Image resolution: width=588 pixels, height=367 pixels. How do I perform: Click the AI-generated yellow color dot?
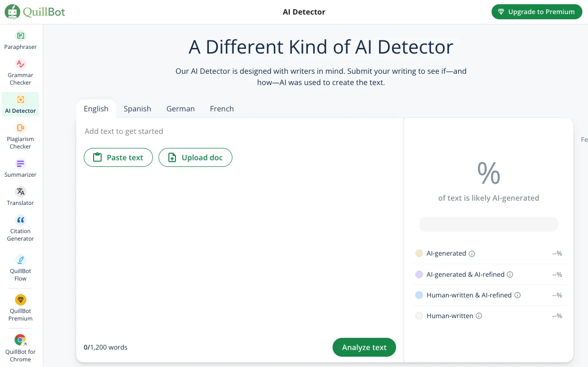point(419,253)
